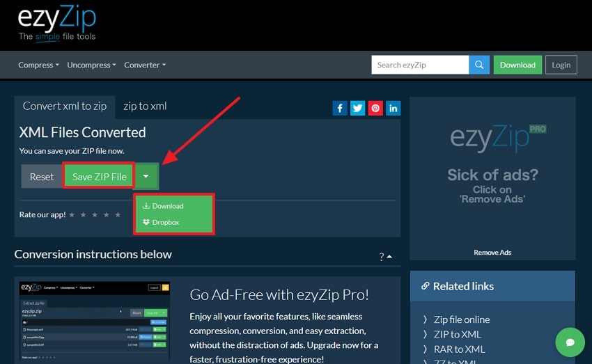The width and height of the screenshot is (592, 364).
Task: Open the green chat bubble widget
Action: (x=570, y=342)
